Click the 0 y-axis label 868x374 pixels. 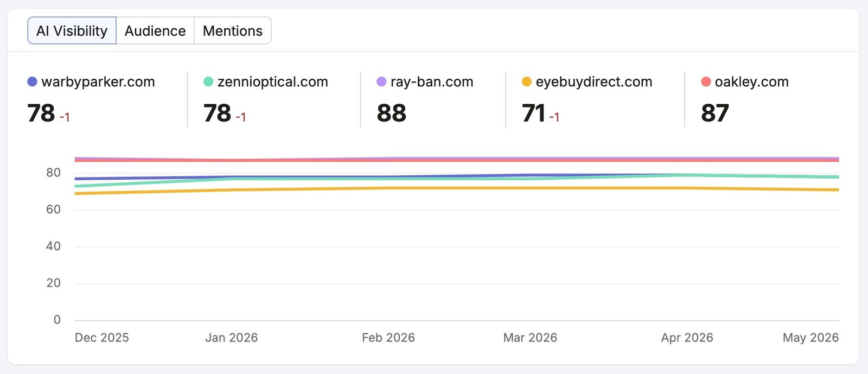point(57,320)
